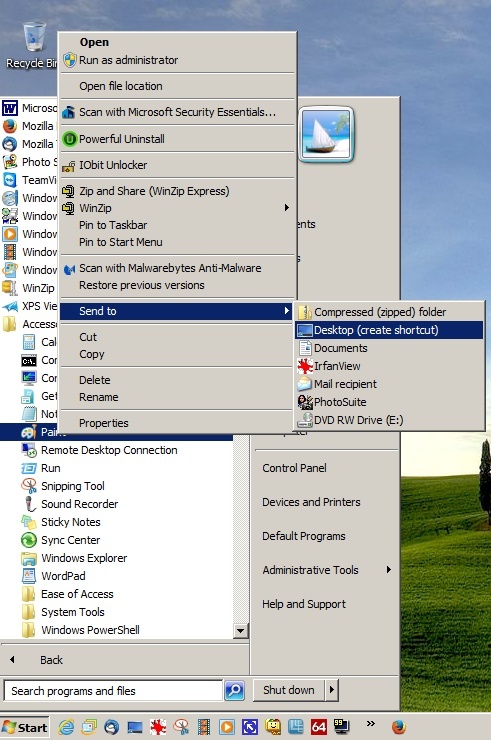Screen dimensions: 491x740
Task: Send to DVD RW Drive (E:)
Action: [x=389, y=420]
